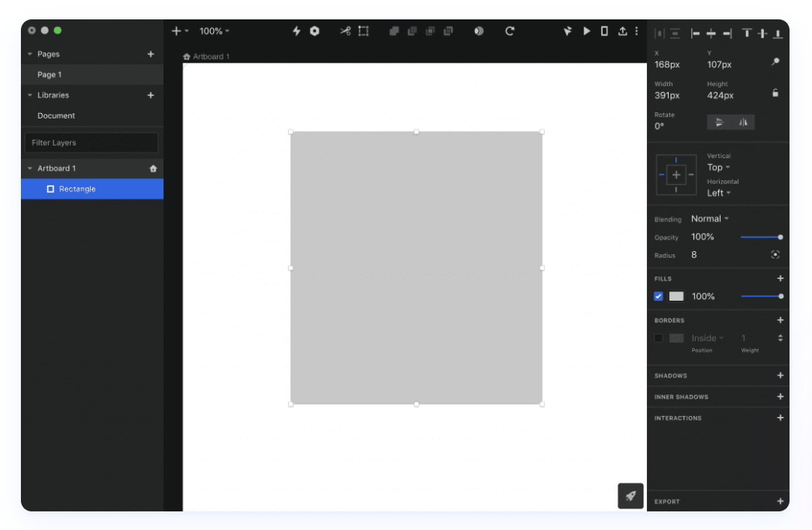This screenshot has width=812, height=530.
Task: Flip the rectangle vertically
Action: [719, 122]
